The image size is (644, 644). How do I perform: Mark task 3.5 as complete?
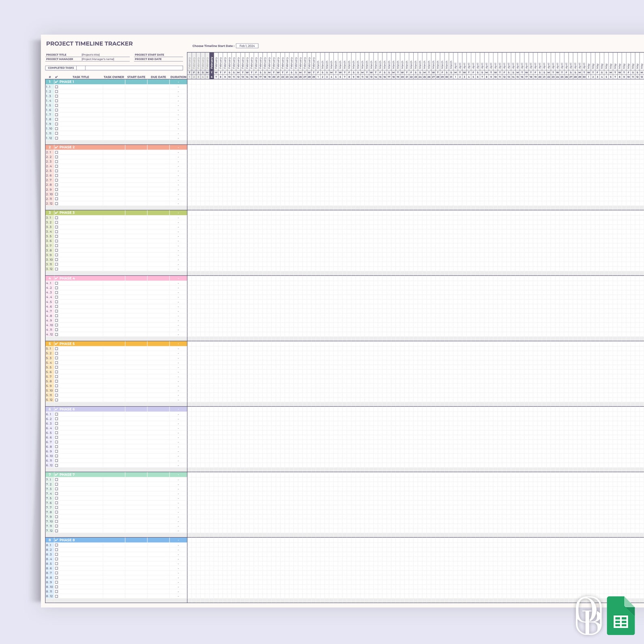pos(56,236)
